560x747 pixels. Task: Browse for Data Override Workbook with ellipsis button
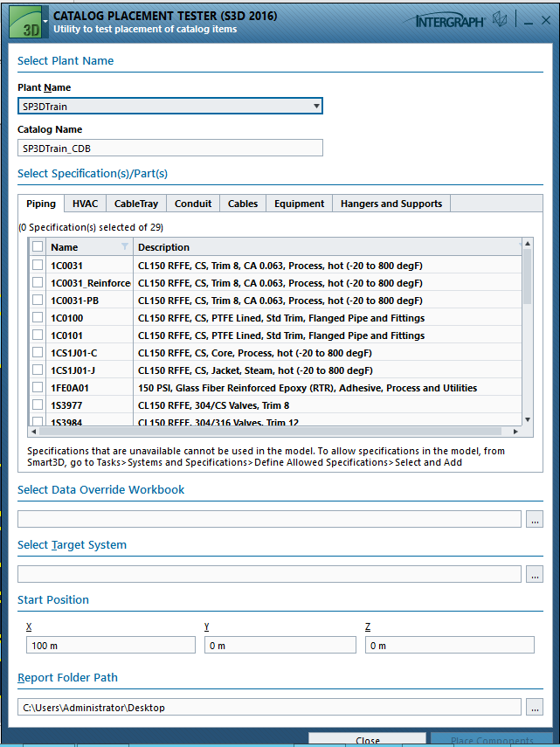535,519
